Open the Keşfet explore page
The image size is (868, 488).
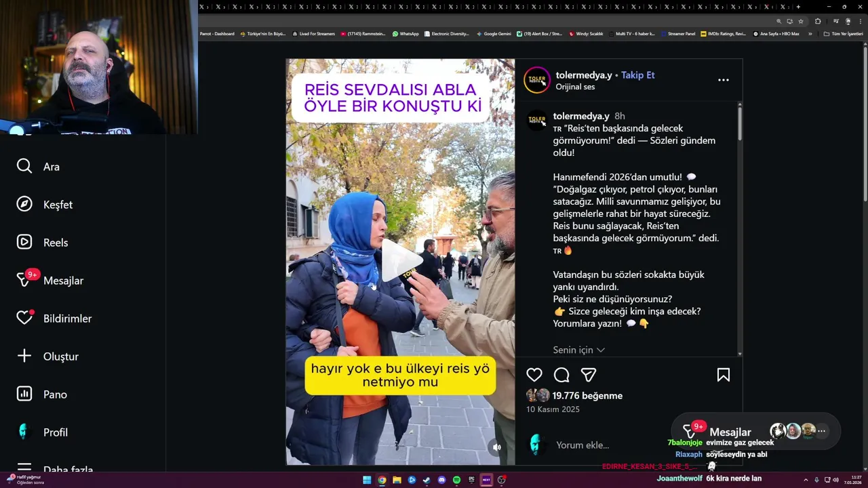(45, 205)
